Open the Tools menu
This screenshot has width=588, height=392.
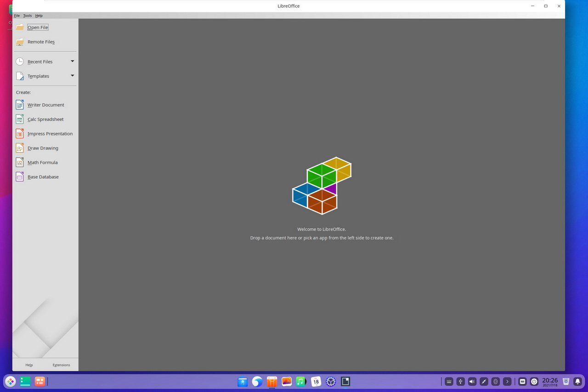[28, 16]
